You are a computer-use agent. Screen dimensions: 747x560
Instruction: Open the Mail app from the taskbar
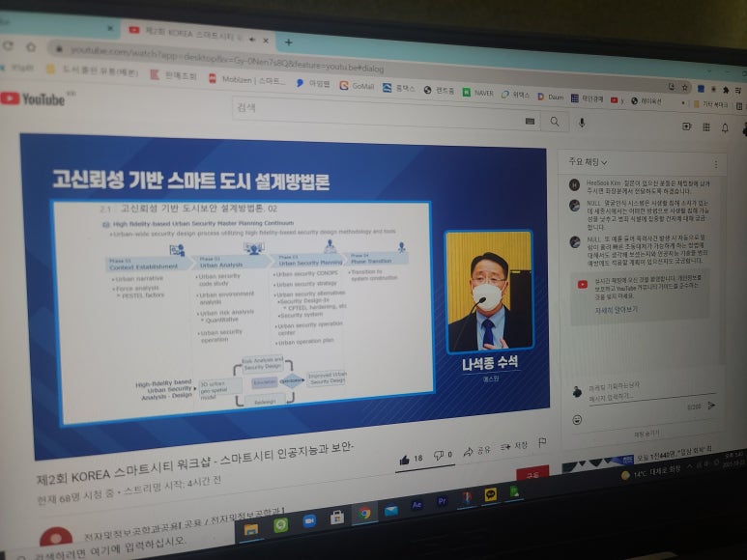[x=391, y=511]
